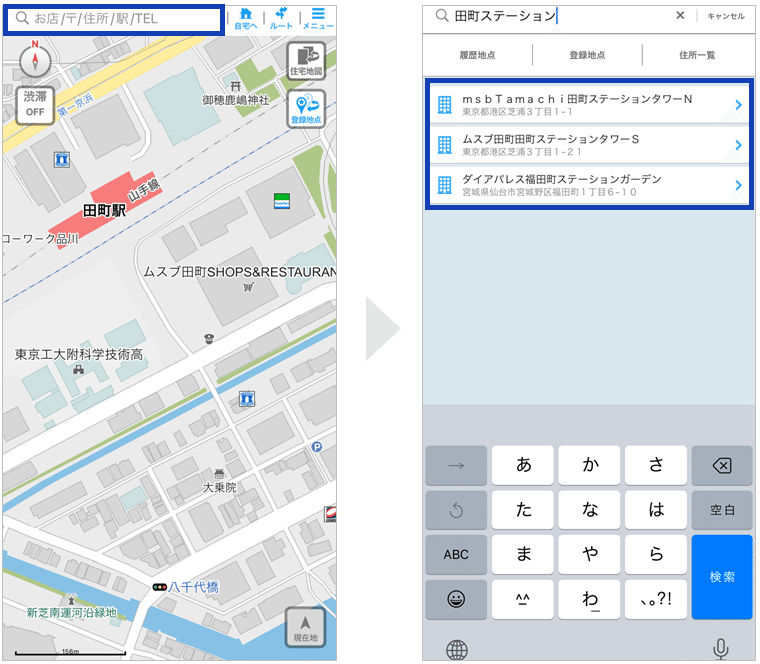
Task: Tap the microphone dictation icon
Action: (x=721, y=649)
